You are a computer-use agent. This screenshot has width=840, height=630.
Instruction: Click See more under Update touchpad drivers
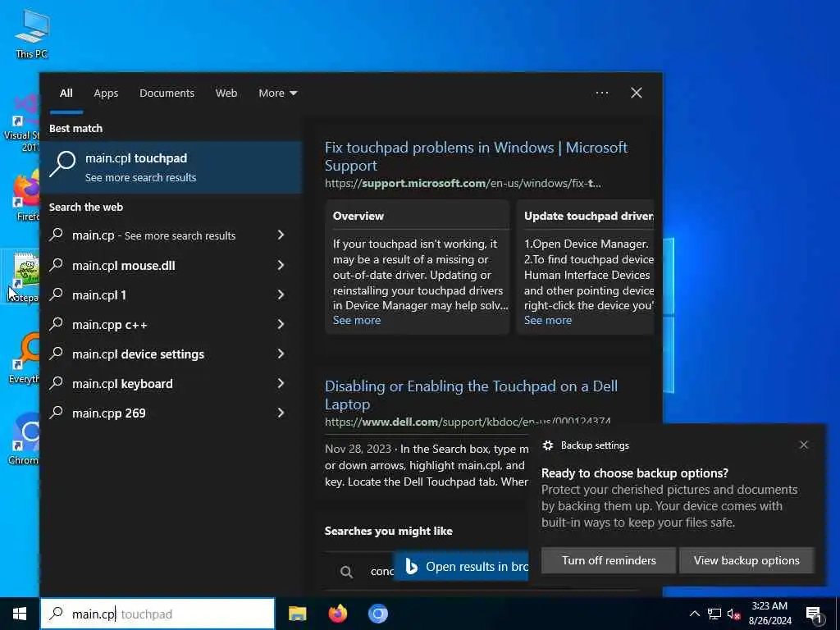pyautogui.click(x=547, y=321)
